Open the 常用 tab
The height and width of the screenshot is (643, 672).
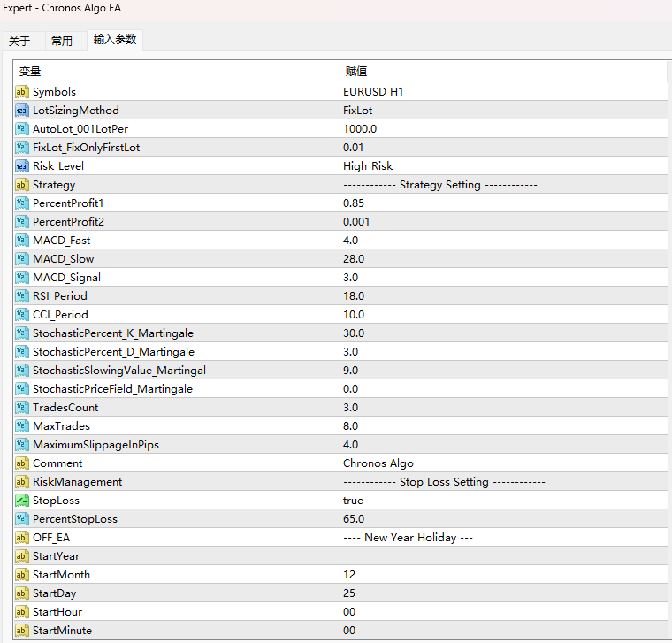click(x=62, y=42)
